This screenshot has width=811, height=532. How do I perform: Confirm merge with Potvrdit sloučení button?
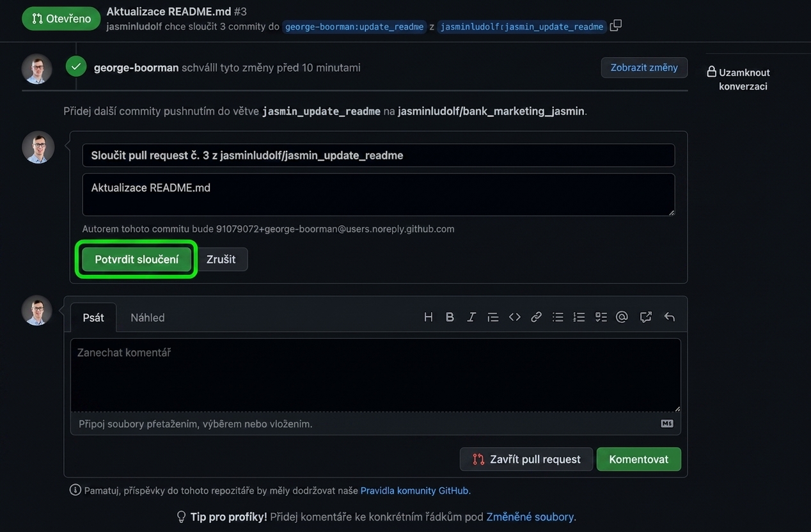point(137,260)
